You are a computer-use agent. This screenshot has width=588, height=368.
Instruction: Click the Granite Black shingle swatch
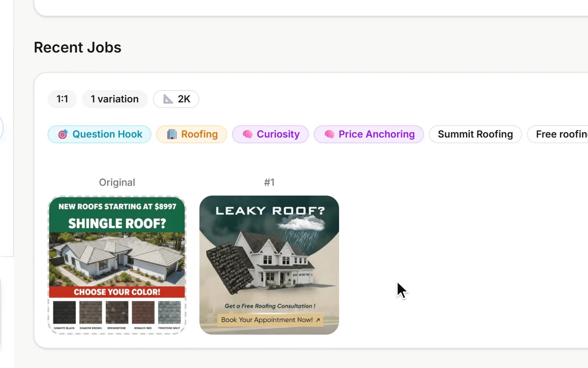point(64,312)
